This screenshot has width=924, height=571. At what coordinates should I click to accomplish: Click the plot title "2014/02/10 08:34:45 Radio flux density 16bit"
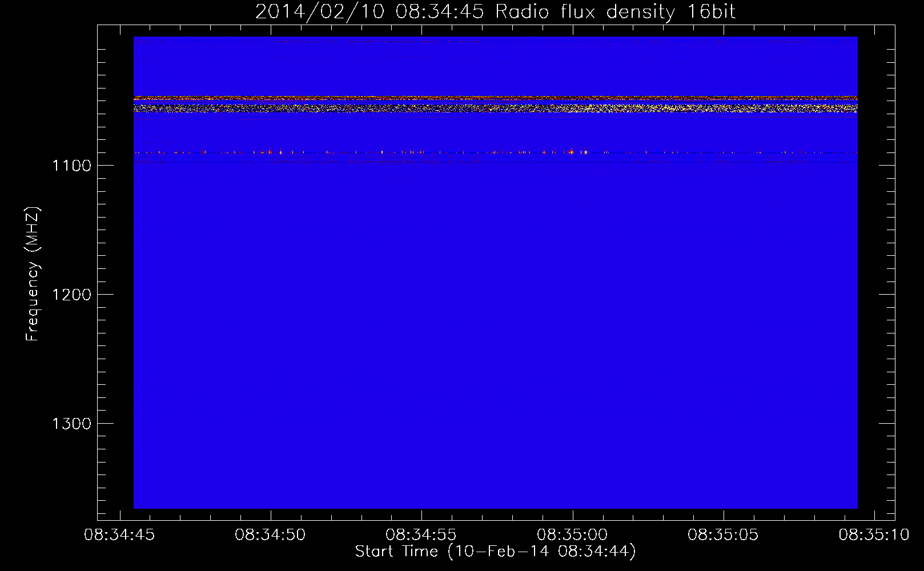pyautogui.click(x=495, y=12)
